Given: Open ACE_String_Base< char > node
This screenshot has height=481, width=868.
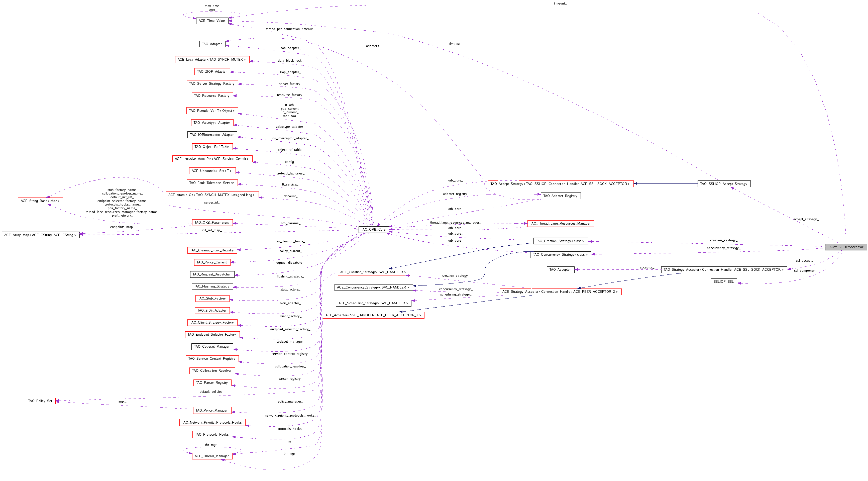Looking at the screenshot, I should 40,201.
